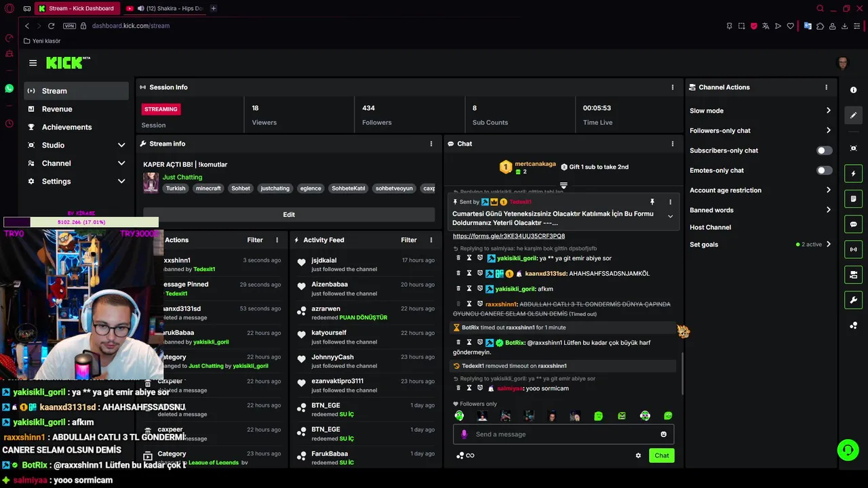Screen dimensions: 868x488
Task: Ban salmiyaa with the shield icon
Action: [x=480, y=388]
